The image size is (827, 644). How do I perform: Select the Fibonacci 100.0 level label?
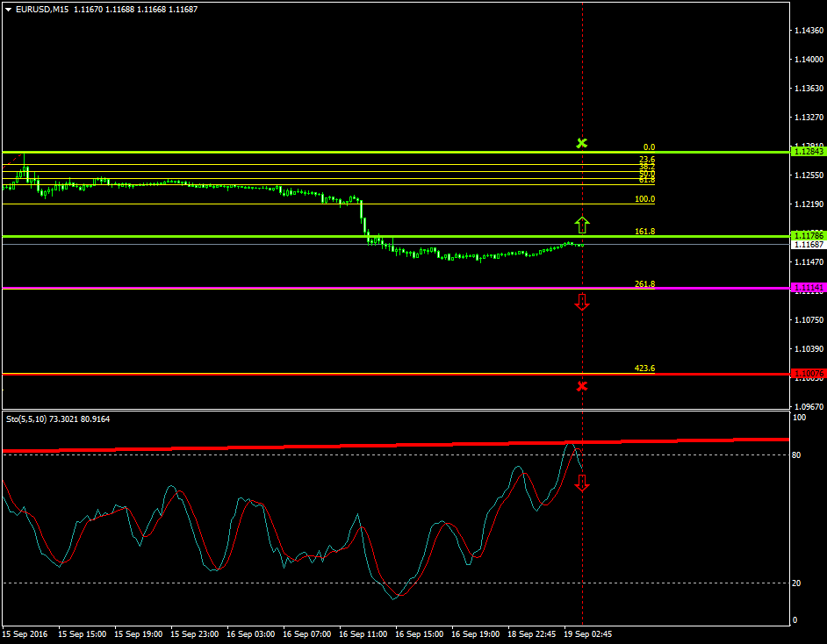pos(644,199)
